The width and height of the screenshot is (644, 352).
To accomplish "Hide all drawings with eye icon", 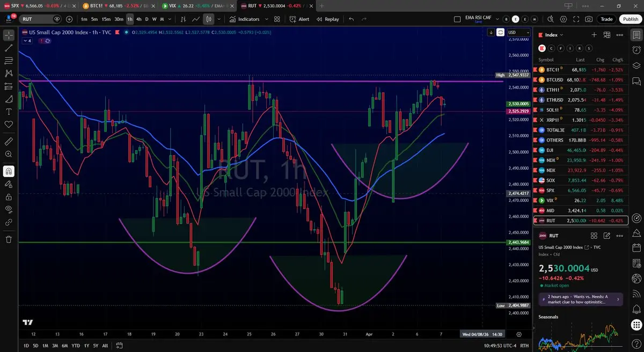I will pos(9,209).
